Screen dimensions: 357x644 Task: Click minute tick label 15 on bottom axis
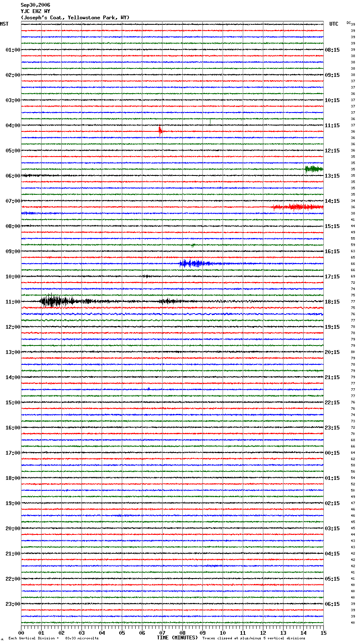[x=323, y=633]
